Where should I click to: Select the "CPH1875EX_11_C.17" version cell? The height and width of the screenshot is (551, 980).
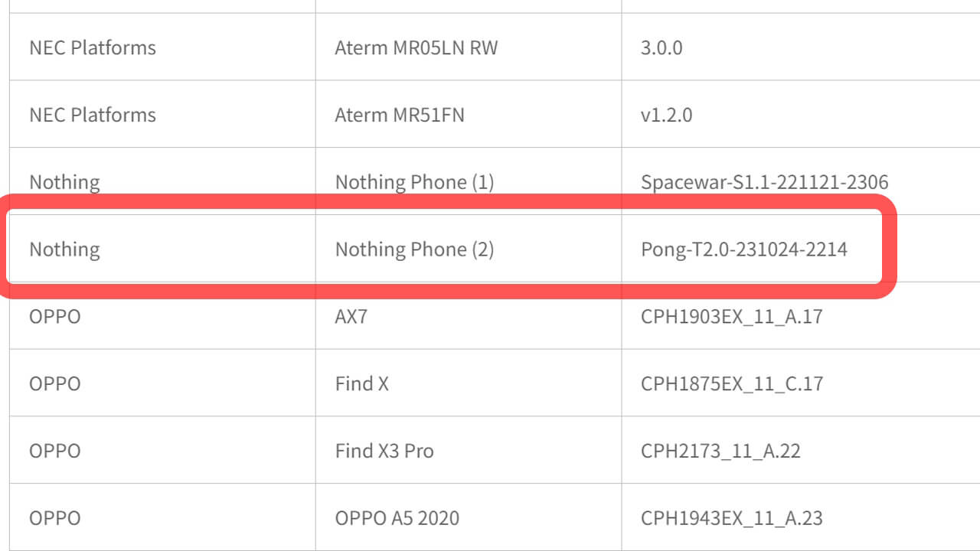click(x=732, y=383)
